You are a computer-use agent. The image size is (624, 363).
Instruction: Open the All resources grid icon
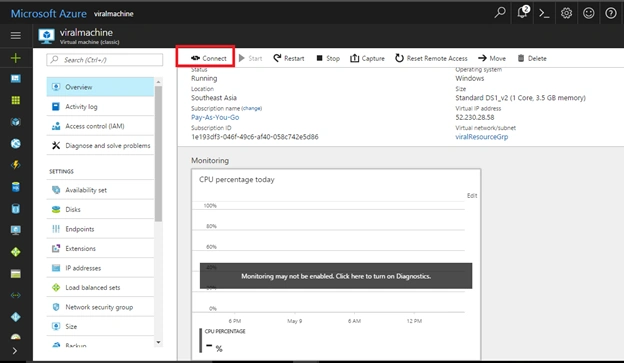[16, 100]
